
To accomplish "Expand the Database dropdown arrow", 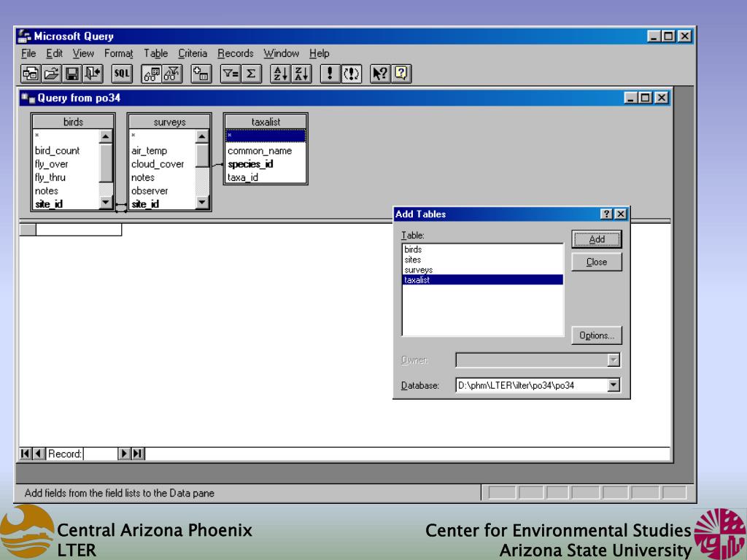I will (614, 385).
